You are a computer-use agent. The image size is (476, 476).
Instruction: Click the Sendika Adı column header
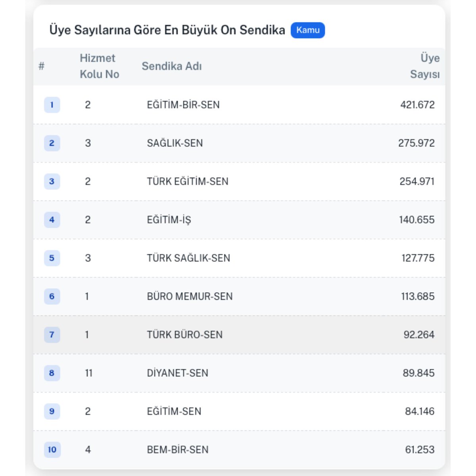(172, 66)
